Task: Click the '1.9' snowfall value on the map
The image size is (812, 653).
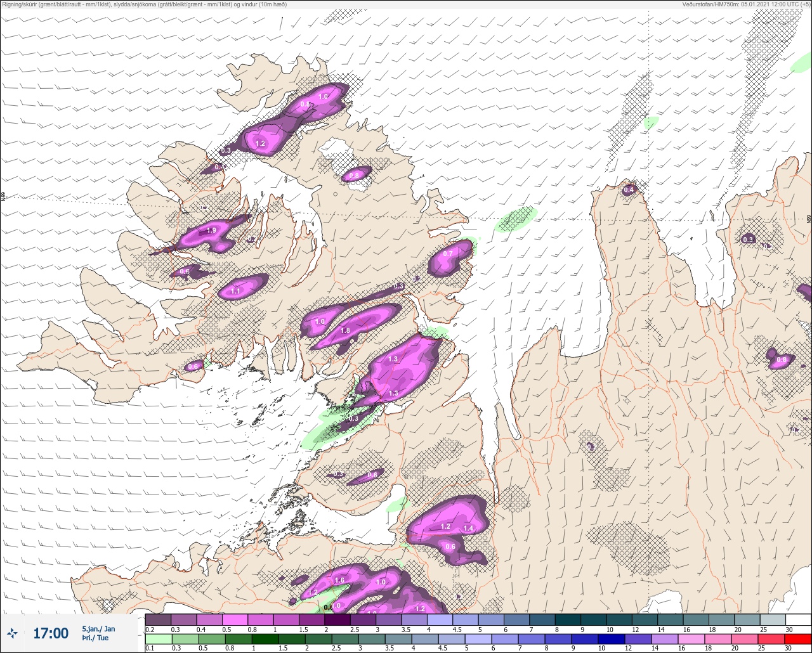Action: coord(211,231)
